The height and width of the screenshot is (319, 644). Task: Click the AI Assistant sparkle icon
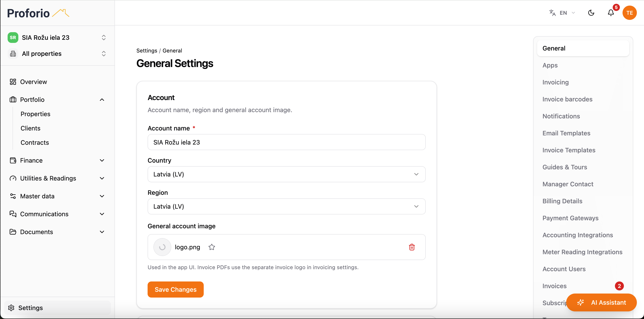point(580,302)
